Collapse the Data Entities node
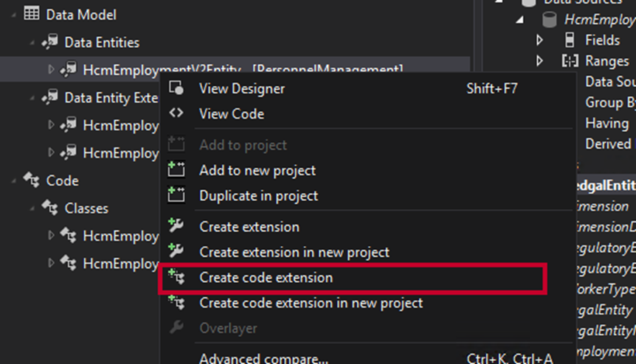Viewport: 636px width, 364px height. [32, 43]
